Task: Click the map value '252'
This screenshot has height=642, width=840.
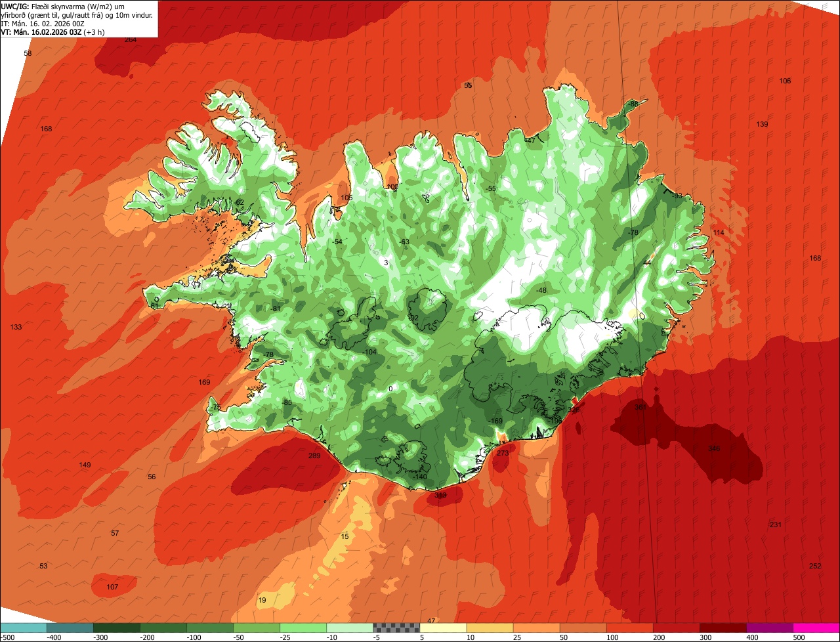Action: click(815, 566)
